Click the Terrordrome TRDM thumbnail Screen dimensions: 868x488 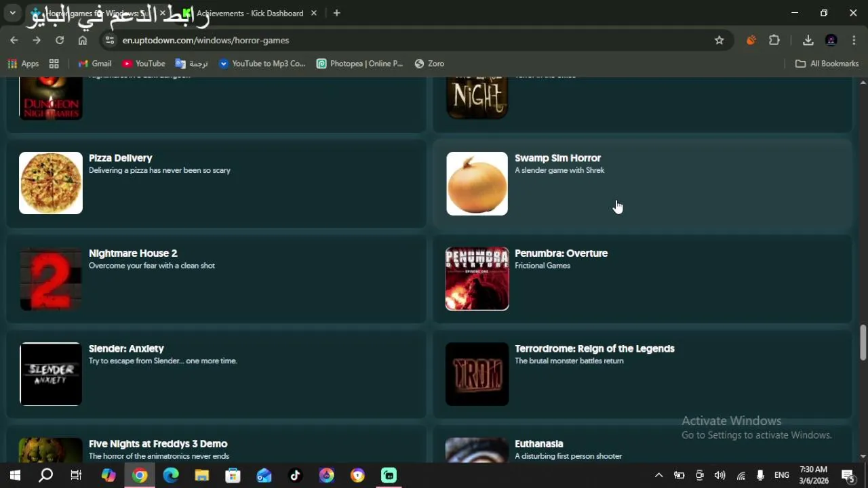tap(477, 374)
